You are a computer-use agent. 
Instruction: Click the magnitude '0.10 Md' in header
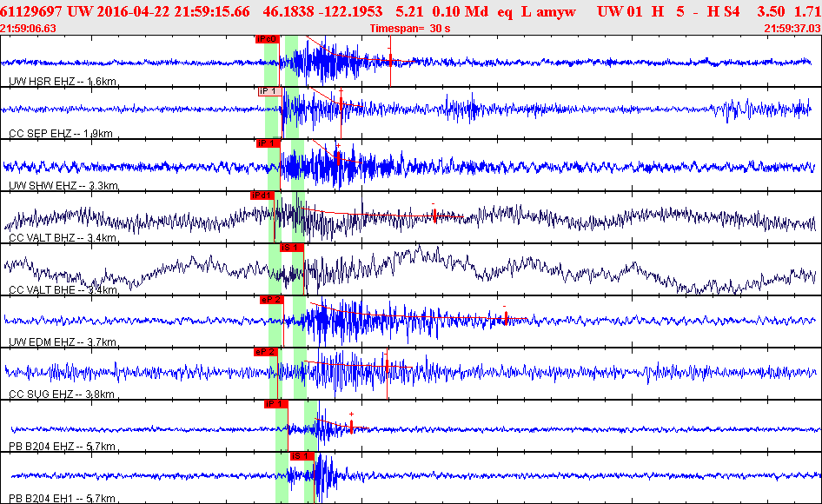point(461,11)
